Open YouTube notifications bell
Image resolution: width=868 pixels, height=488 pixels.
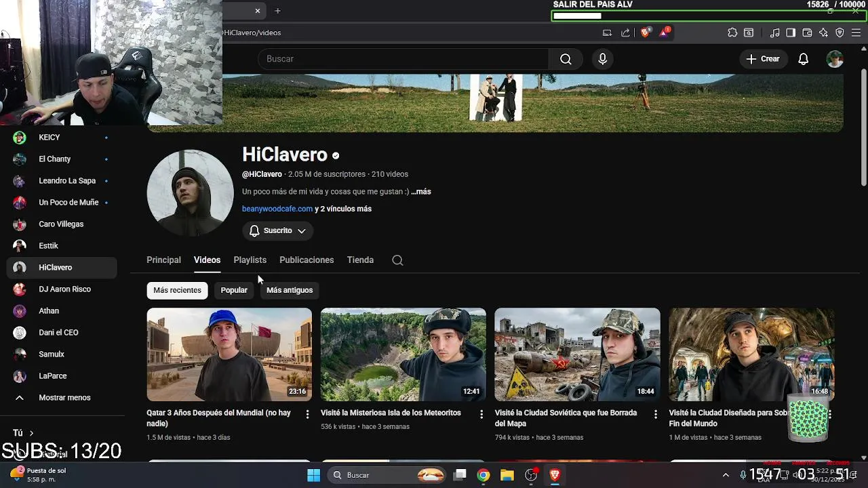pos(803,59)
